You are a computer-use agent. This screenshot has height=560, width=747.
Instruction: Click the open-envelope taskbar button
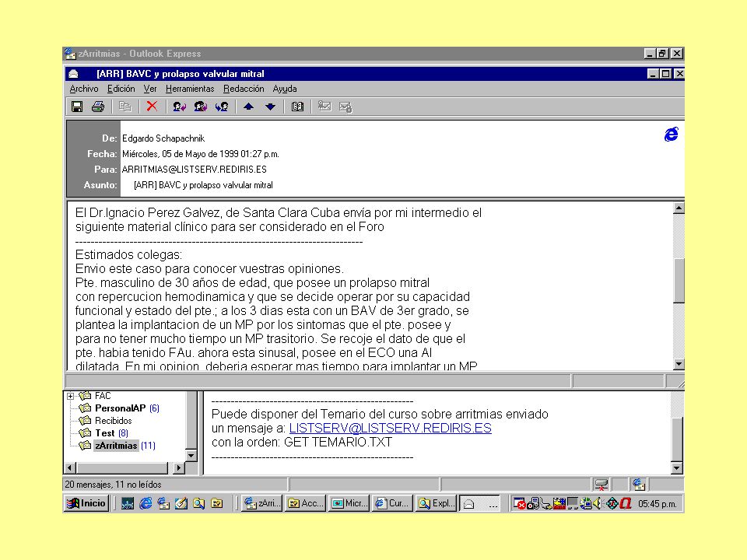[x=481, y=504]
